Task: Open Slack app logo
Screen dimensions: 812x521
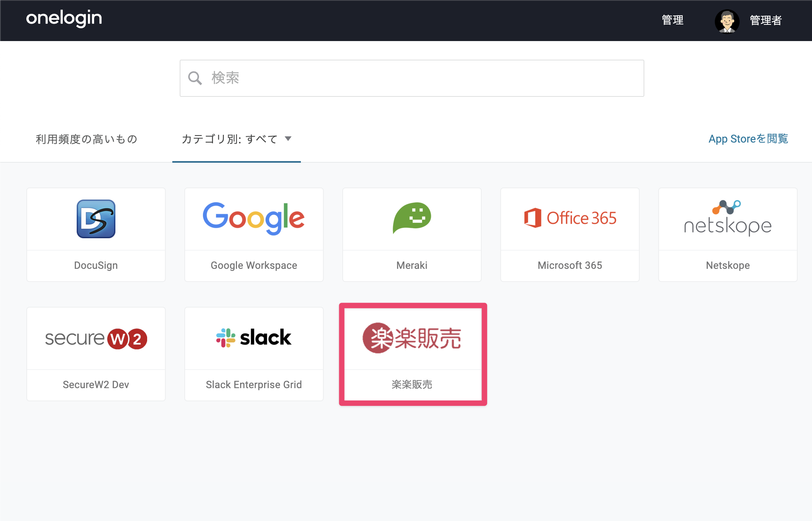Action: (x=254, y=338)
